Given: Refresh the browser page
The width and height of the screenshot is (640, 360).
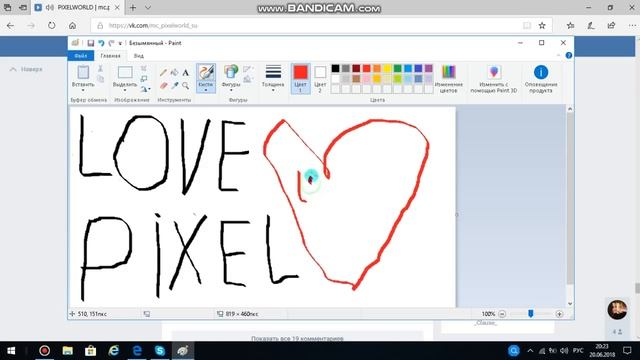Looking at the screenshot, I should (x=51, y=25).
